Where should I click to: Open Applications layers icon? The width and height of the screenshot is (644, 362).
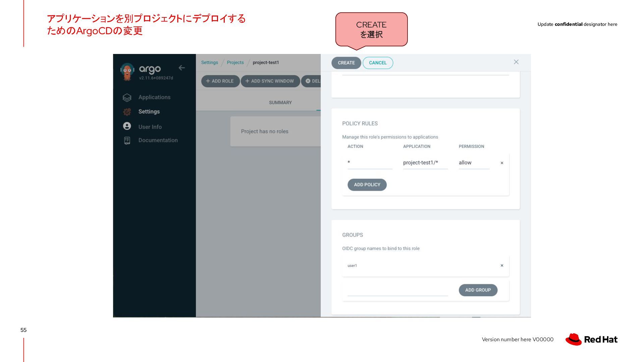[127, 98]
